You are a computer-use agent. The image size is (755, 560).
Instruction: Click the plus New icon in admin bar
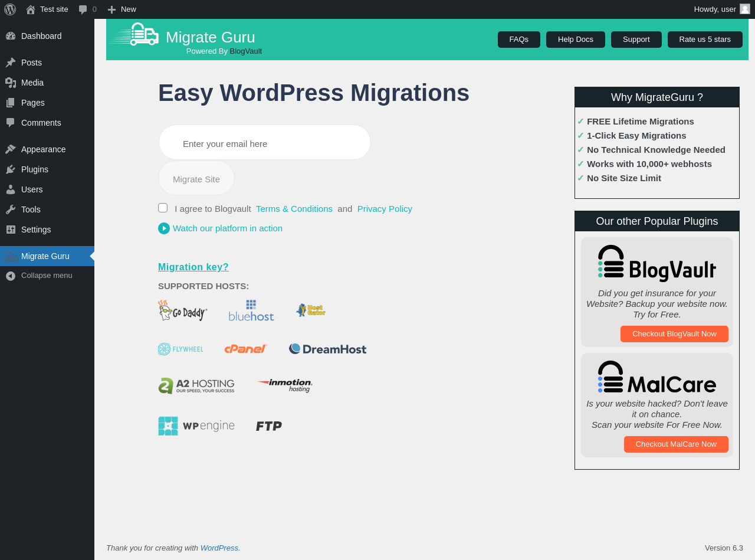pos(111,9)
